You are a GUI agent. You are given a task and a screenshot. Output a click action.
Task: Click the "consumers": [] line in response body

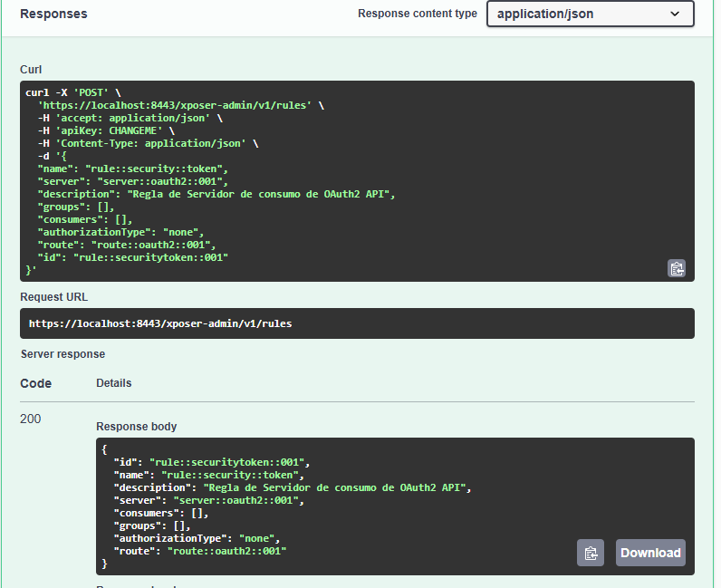pyautogui.click(x=161, y=513)
